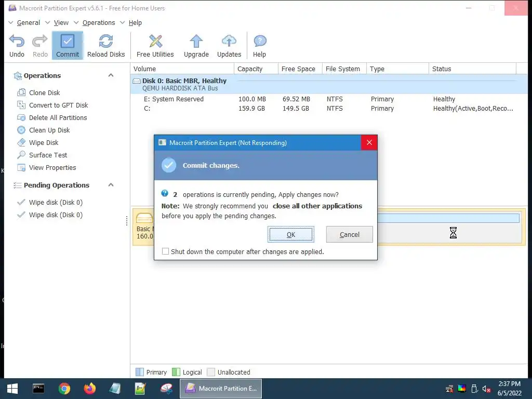This screenshot has height=399, width=532.
Task: Click the muted volume tray icon
Action: (x=486, y=389)
